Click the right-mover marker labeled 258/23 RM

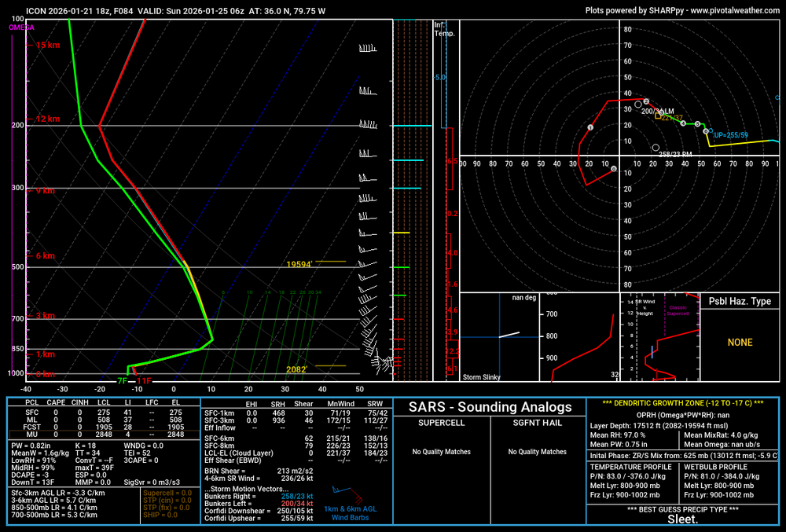click(x=656, y=148)
